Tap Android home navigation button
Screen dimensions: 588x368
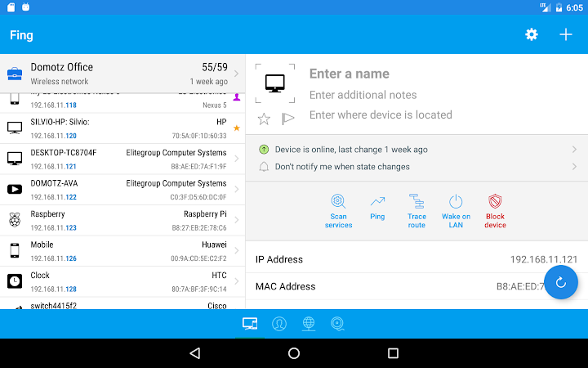point(294,353)
